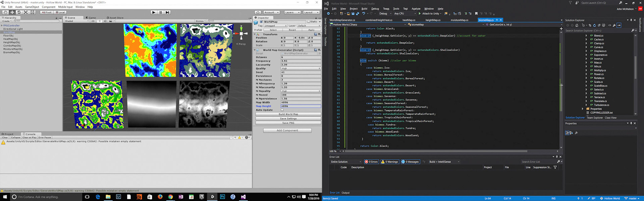Toggle the Static checkbox for WorldMap
Image resolution: width=644 pixels, height=201 pixels.
309,22
